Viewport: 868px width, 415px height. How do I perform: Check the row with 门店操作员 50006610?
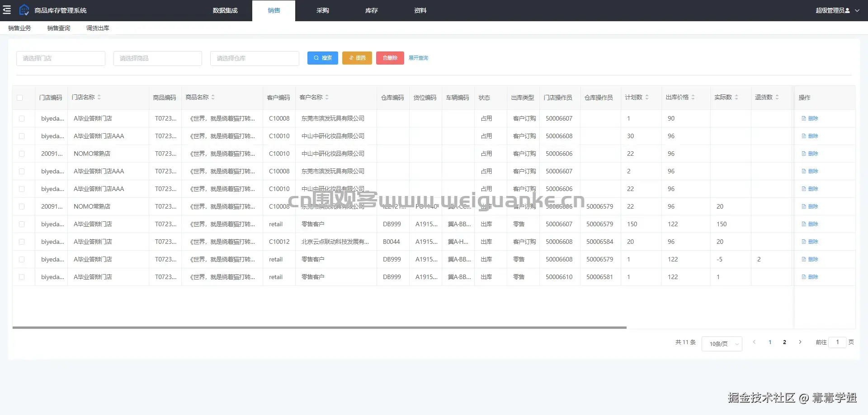[22, 277]
